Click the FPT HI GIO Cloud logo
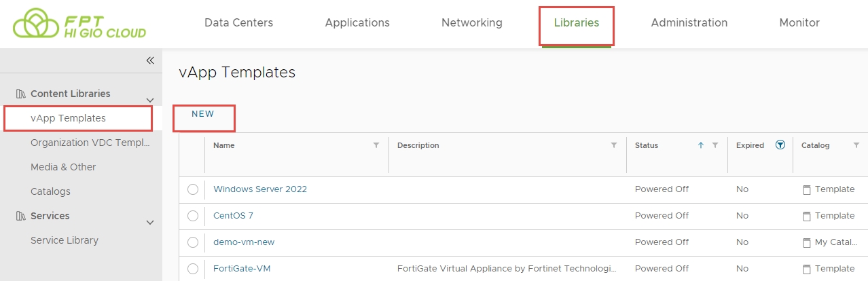868x281 pixels. 79,24
